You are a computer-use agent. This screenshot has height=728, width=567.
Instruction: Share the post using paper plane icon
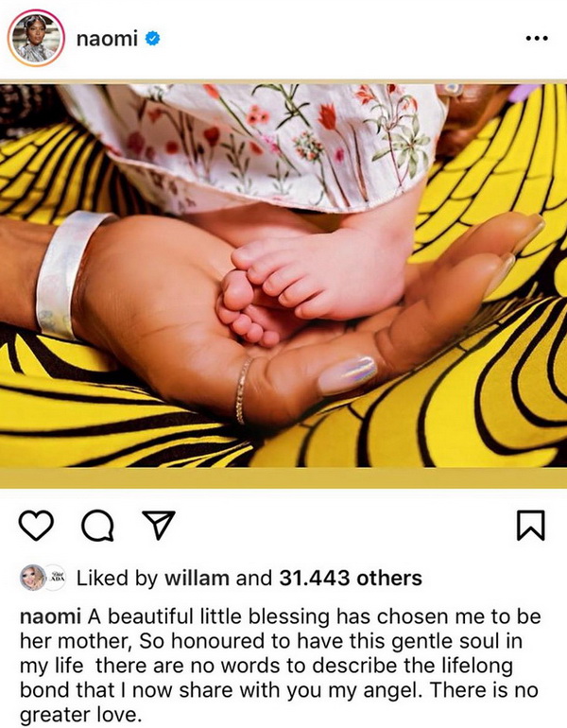point(158,525)
